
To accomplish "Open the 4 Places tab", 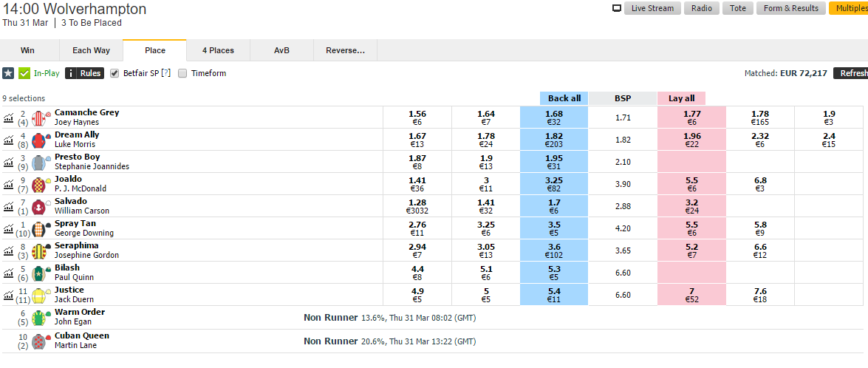I will (218, 50).
